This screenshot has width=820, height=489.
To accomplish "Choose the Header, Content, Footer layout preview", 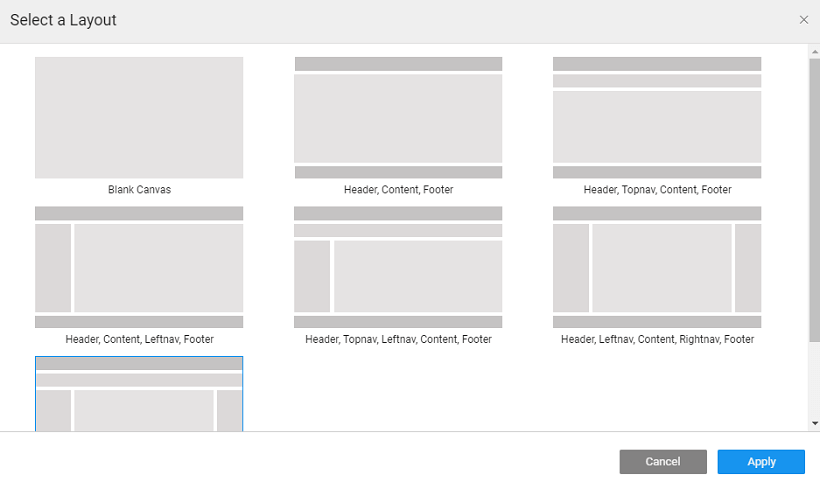I will tap(398, 117).
